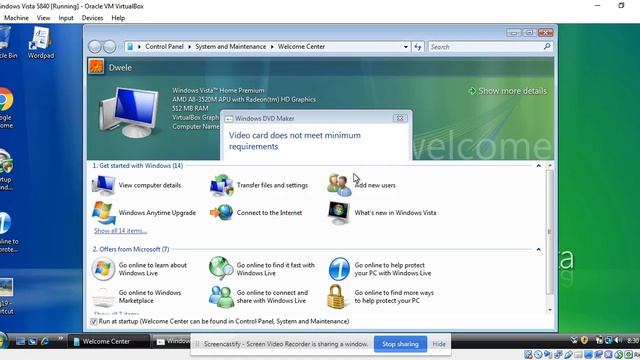
Task: Click the Dwele user account picture
Action: click(96, 67)
